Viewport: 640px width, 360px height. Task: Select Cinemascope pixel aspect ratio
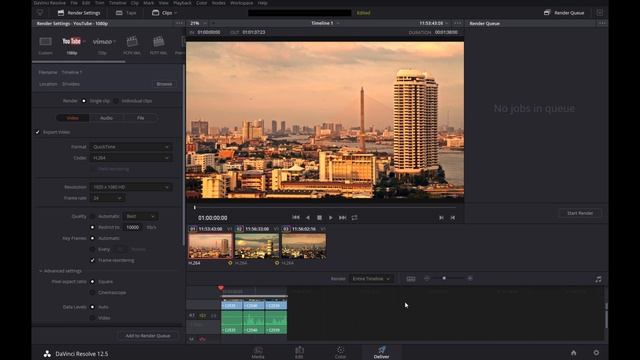[x=92, y=293]
